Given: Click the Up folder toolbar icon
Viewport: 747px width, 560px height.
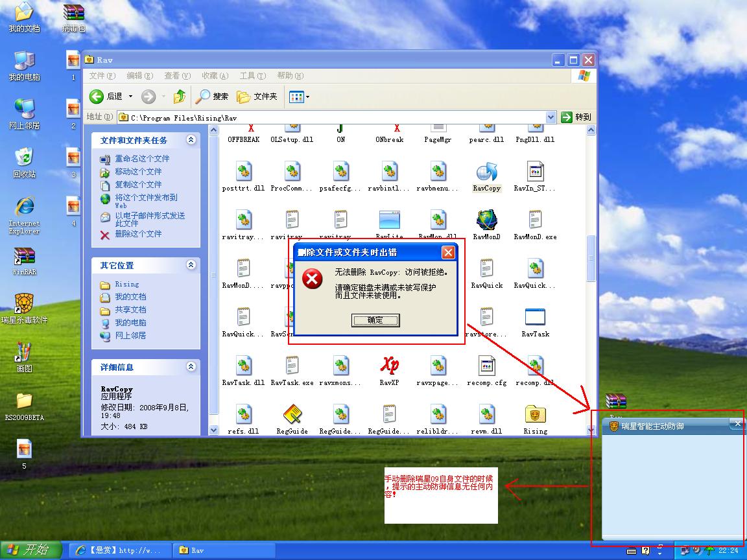Looking at the screenshot, I should [x=179, y=97].
